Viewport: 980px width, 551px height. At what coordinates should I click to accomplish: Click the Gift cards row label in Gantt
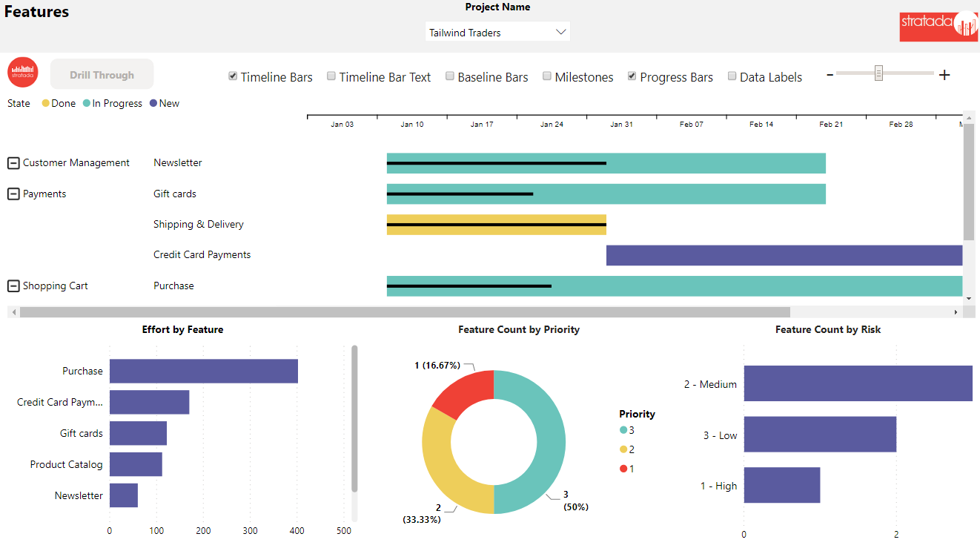[x=175, y=194]
